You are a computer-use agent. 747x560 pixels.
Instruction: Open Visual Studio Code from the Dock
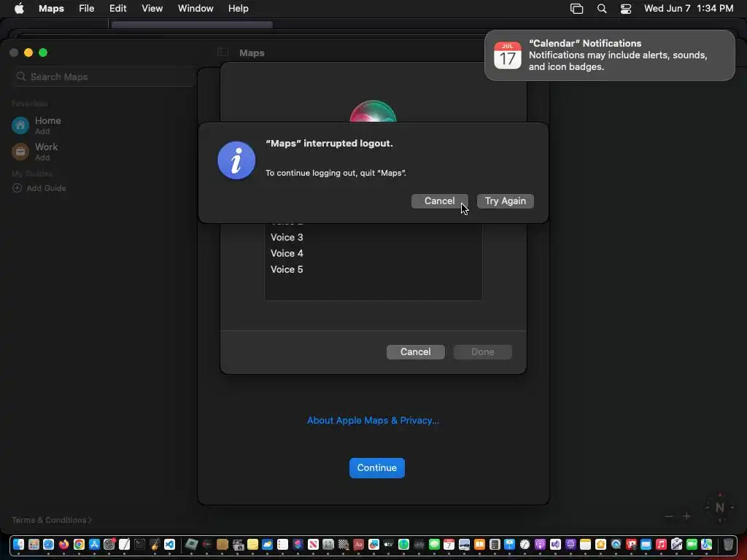pos(169,544)
